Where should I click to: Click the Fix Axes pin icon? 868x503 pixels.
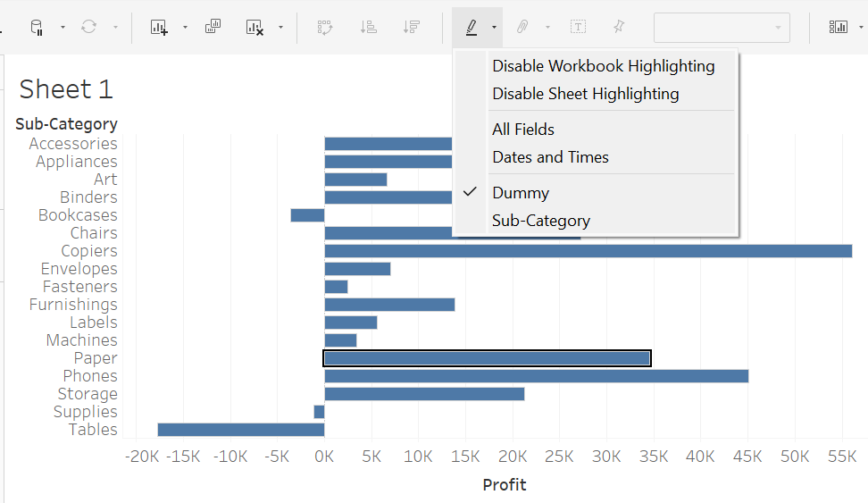pos(619,27)
